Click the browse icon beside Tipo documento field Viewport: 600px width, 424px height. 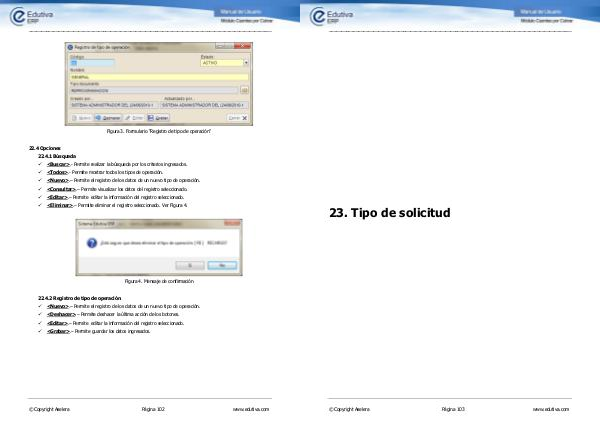[245, 89]
